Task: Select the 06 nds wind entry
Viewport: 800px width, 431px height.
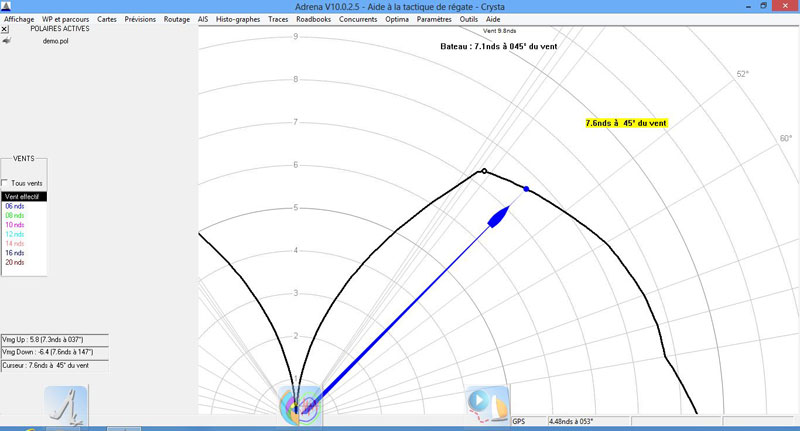Action: (15, 207)
